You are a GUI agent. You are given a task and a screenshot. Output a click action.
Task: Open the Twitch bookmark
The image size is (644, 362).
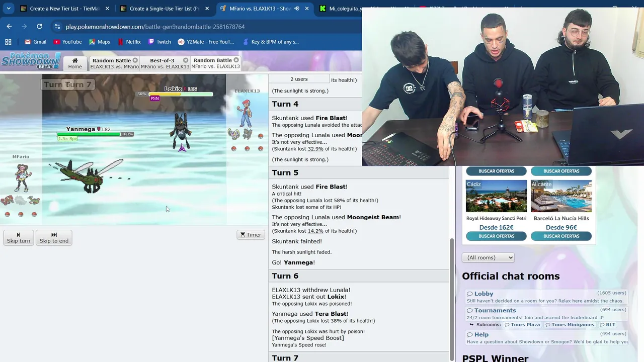(159, 42)
